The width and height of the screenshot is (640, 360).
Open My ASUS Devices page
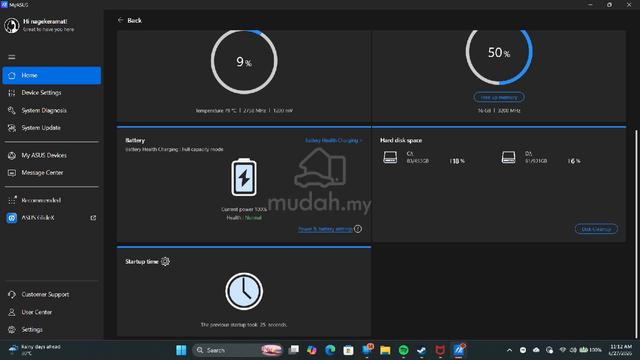point(51,156)
